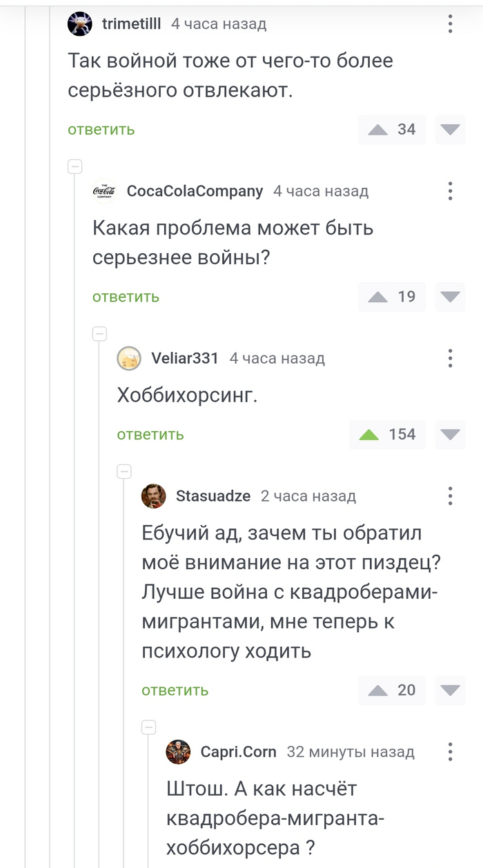
Task: Collapse the Stasuadze comment thread
Action: tap(124, 471)
